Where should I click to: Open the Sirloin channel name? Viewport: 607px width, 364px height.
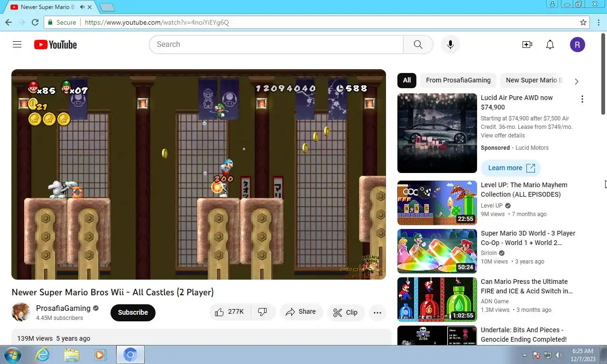pos(489,253)
